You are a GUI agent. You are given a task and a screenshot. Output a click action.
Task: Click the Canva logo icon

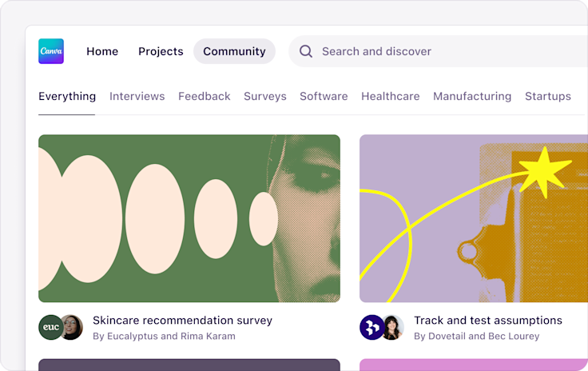pos(51,51)
